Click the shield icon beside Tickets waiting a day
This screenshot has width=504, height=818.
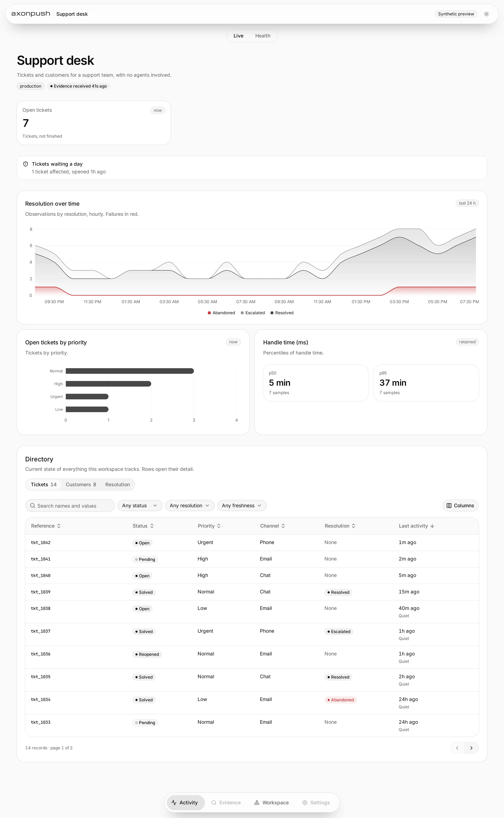[x=26, y=164]
